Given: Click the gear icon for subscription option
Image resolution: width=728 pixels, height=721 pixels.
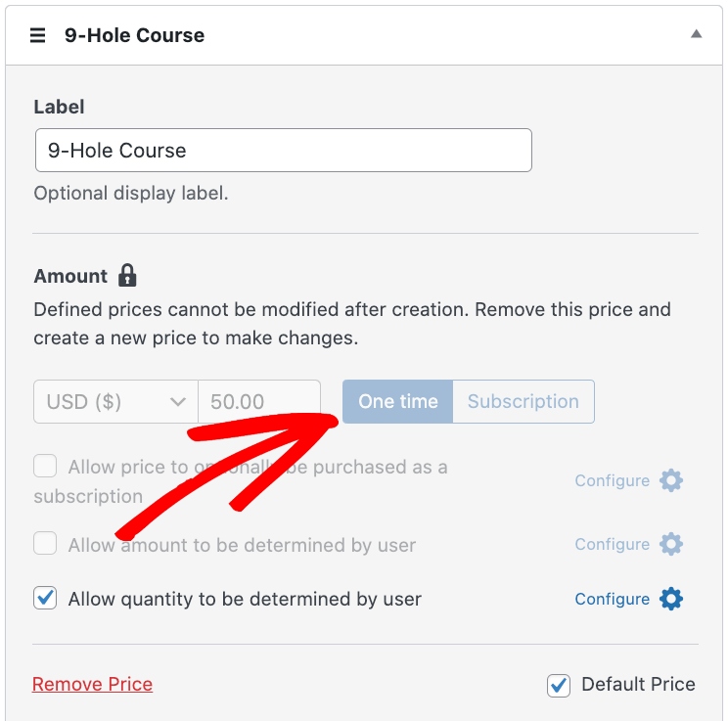Looking at the screenshot, I should (670, 480).
